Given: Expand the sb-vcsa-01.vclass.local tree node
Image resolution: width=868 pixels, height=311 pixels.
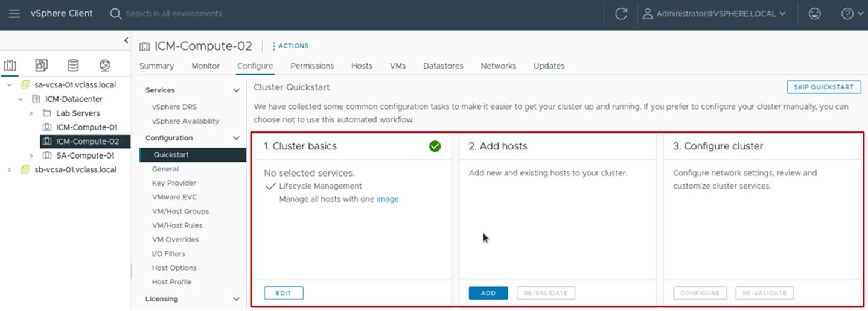Looking at the screenshot, I should coord(10,169).
